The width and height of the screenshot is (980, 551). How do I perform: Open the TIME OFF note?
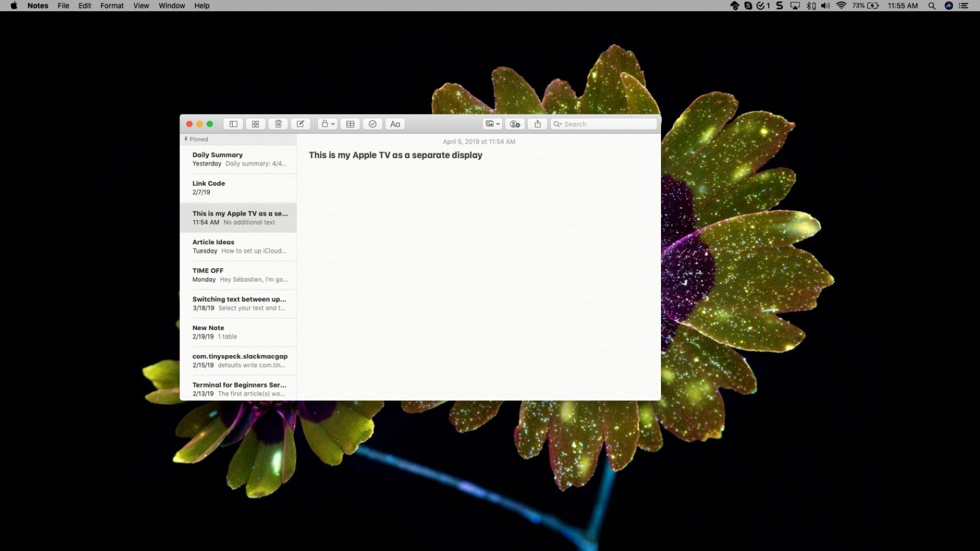tap(238, 275)
